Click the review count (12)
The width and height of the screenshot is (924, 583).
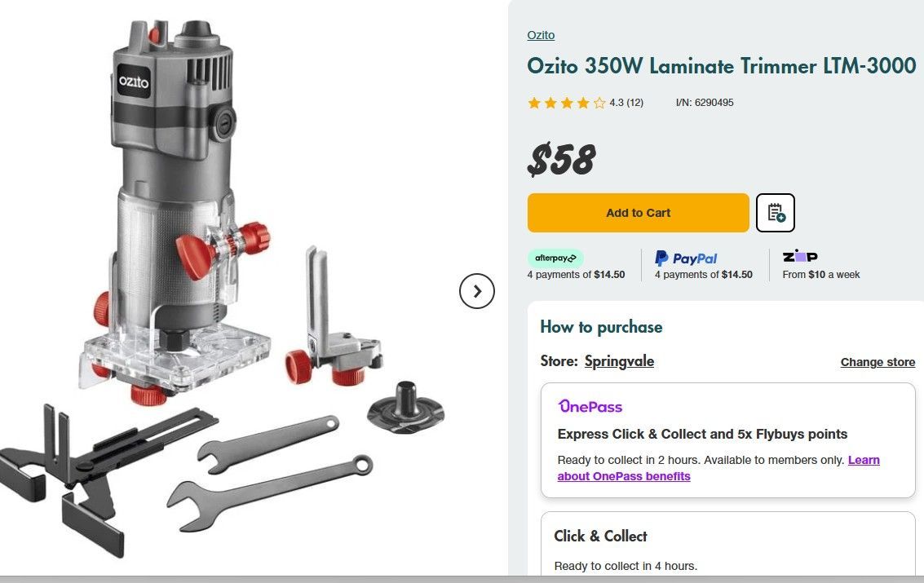(634, 103)
